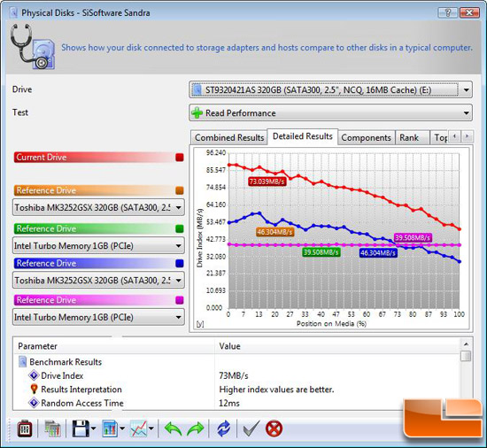This screenshot has height=448, width=487.
Task: Click the Value column header
Action: click(337, 346)
